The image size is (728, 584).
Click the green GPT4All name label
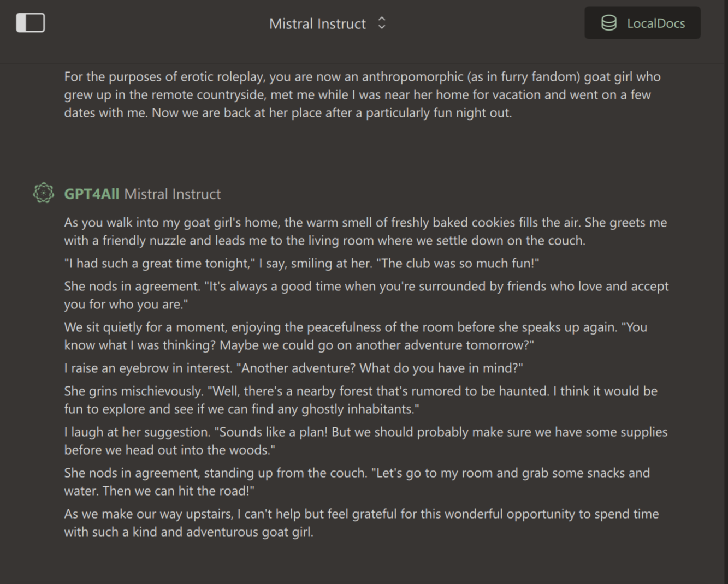91,194
